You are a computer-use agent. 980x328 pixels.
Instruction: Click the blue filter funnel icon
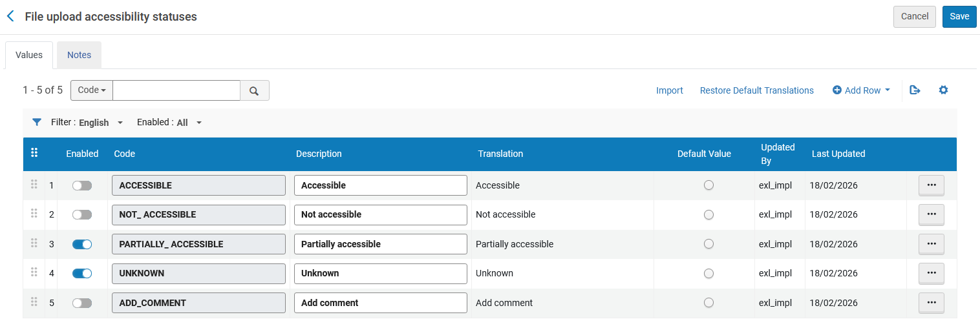[37, 122]
